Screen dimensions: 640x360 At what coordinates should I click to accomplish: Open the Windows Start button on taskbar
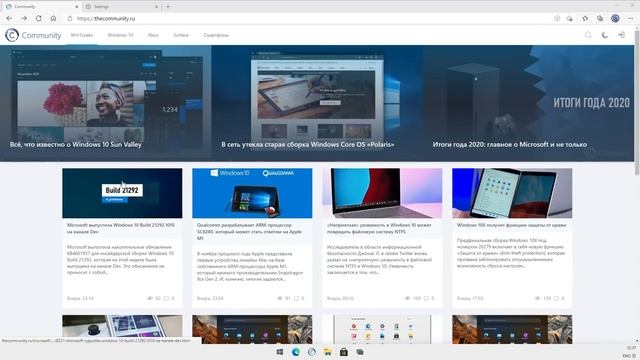click(280, 352)
